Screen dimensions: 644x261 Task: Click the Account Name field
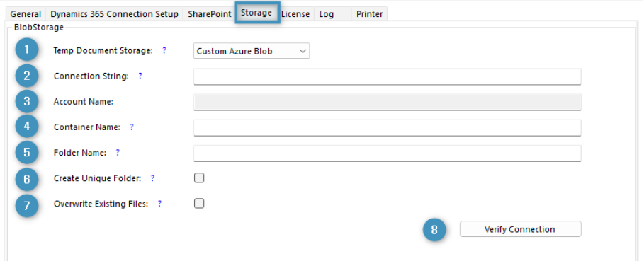click(388, 102)
